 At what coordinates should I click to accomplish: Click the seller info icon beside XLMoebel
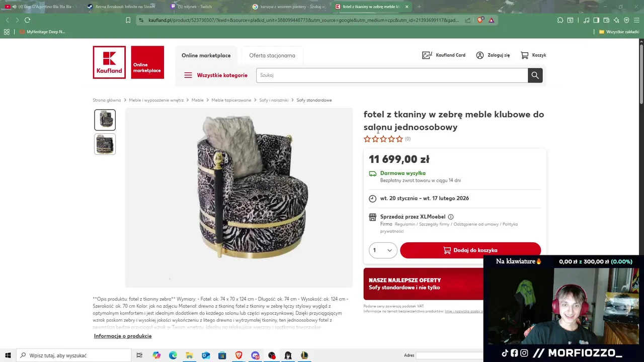[x=451, y=217]
